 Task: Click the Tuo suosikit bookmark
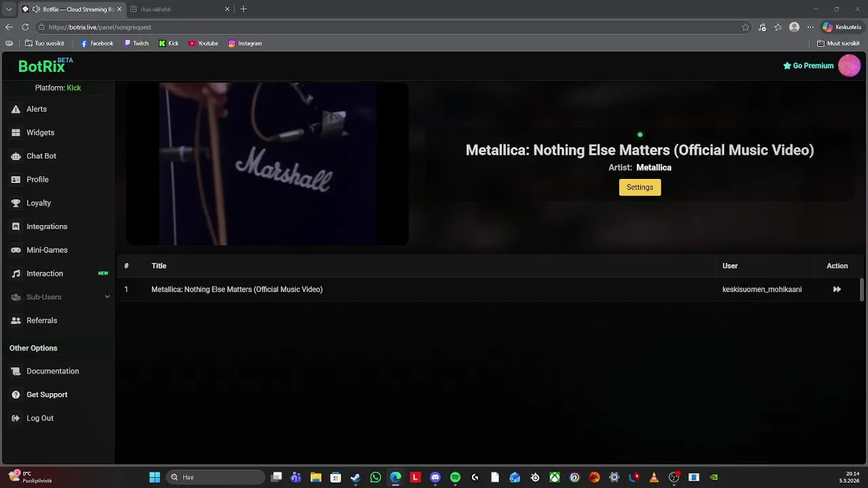(x=44, y=43)
